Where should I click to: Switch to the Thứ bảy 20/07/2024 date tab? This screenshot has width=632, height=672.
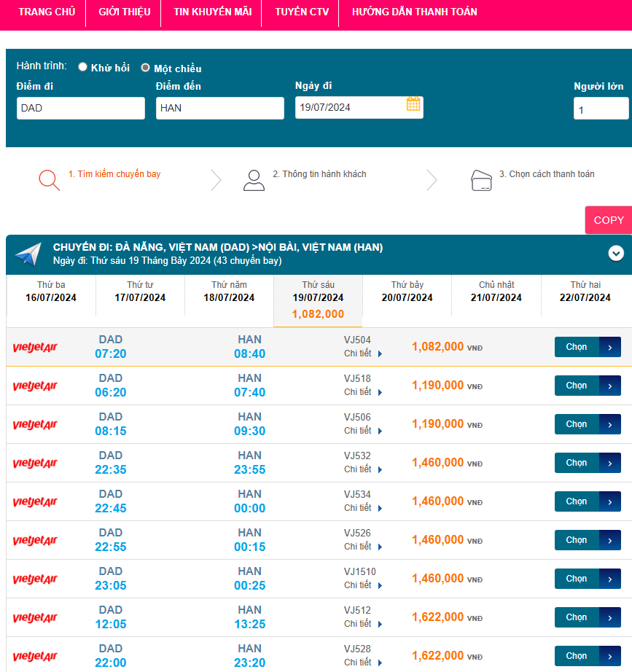coord(407,292)
